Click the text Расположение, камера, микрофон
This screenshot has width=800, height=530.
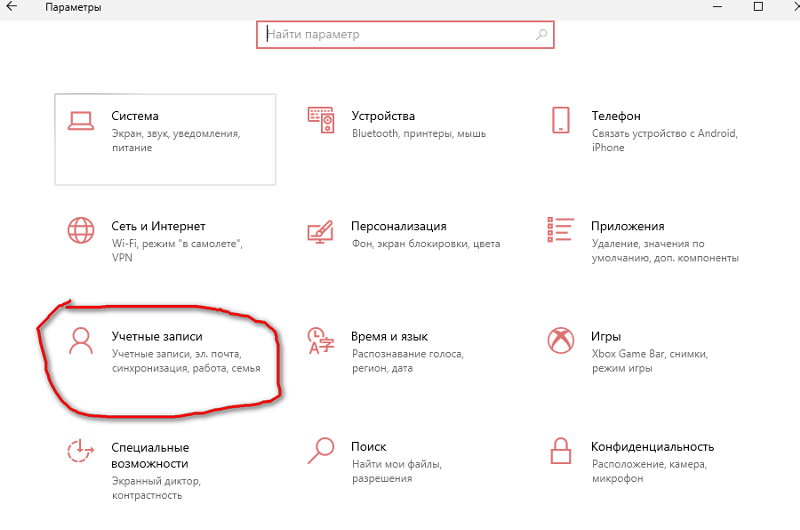(x=649, y=471)
